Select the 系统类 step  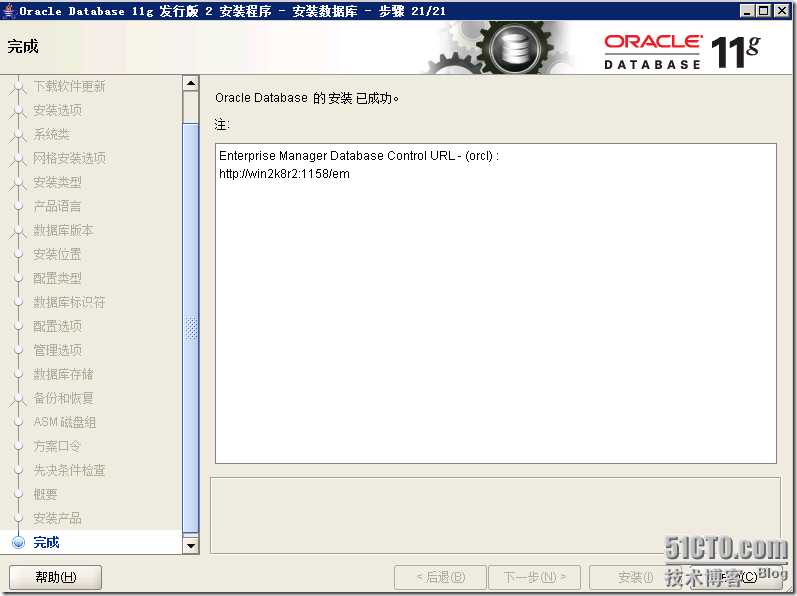51,134
